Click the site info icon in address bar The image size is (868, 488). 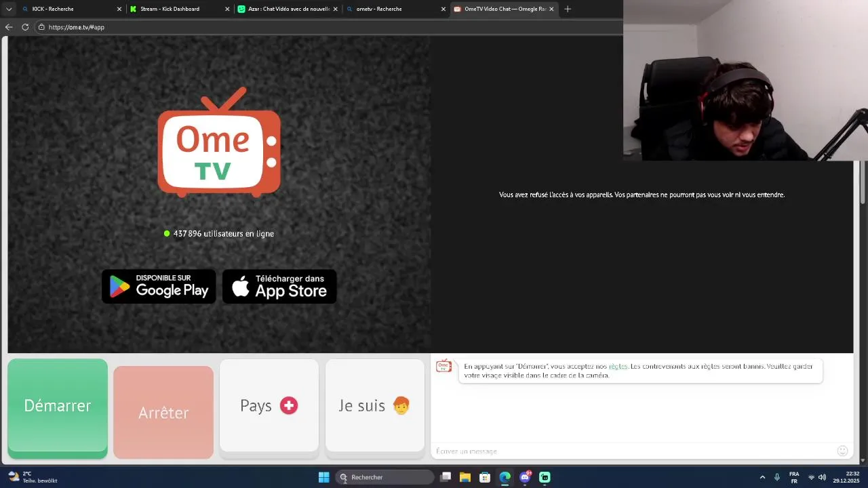tap(41, 27)
